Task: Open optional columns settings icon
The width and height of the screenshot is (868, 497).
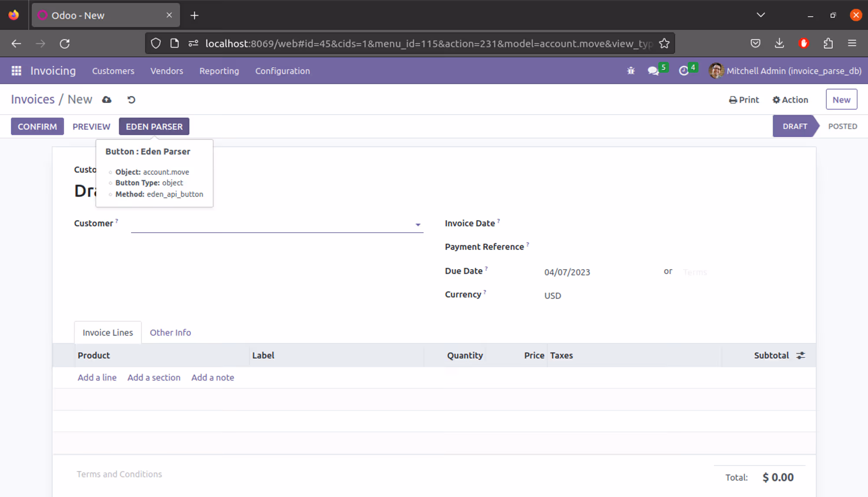Action: pyautogui.click(x=801, y=355)
